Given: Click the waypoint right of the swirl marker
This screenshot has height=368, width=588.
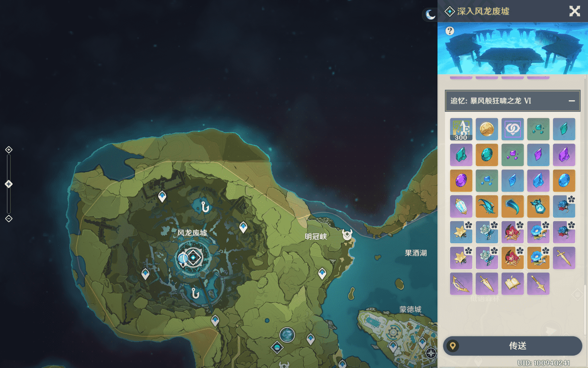Looking at the screenshot, I should 310,339.
